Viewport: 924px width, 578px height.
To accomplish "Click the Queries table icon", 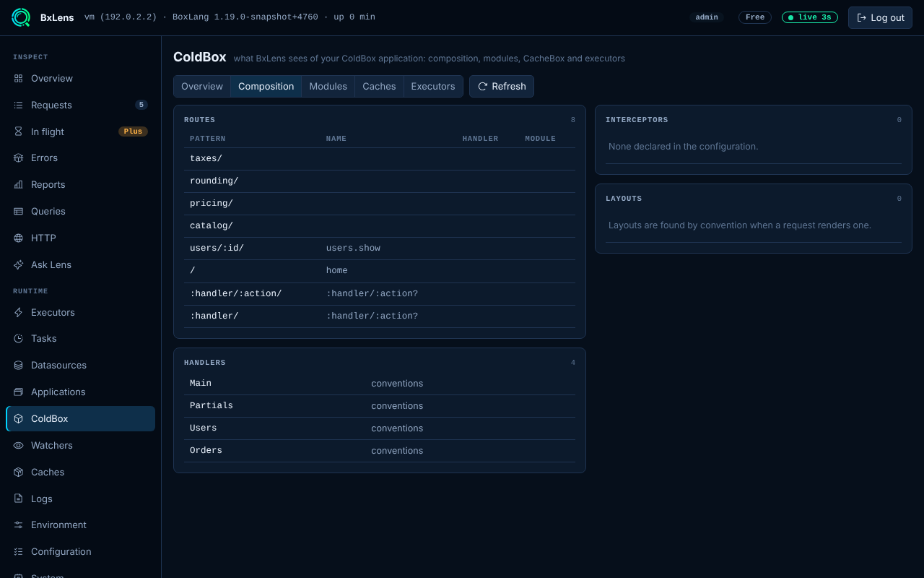I will click(x=18, y=211).
